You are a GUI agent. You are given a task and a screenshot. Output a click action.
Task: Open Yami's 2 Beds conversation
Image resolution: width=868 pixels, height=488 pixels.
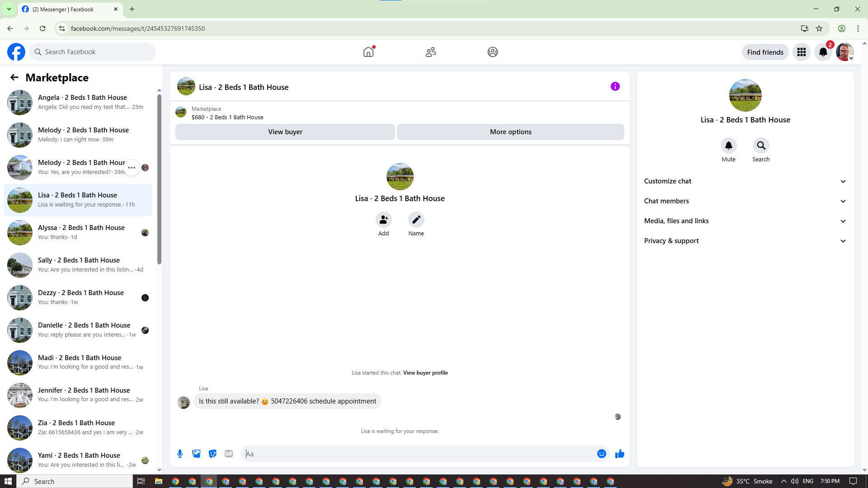click(x=78, y=460)
